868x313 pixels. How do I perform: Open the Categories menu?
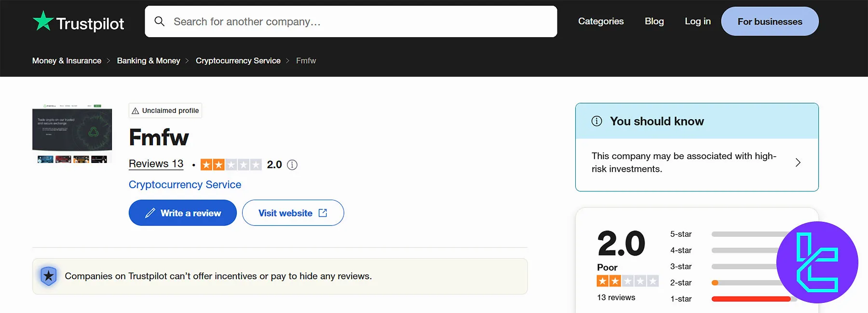tap(601, 21)
